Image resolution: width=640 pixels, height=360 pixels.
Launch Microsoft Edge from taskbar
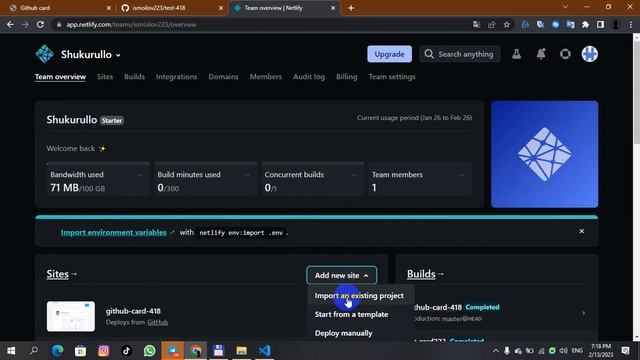[58, 351]
